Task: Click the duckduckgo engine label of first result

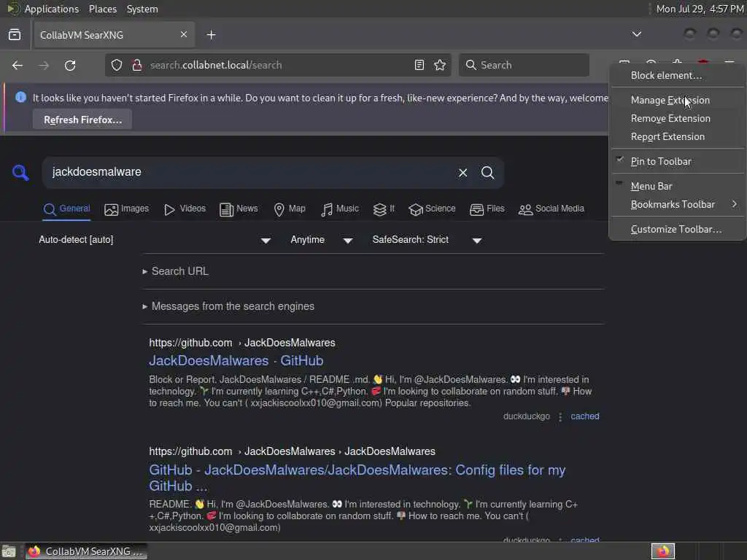Action: click(x=527, y=416)
